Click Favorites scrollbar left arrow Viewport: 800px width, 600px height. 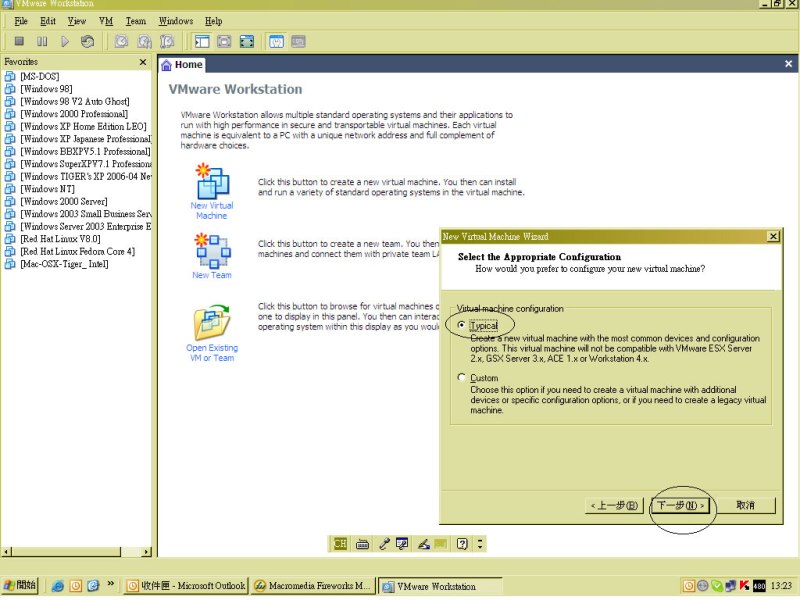click(6, 552)
